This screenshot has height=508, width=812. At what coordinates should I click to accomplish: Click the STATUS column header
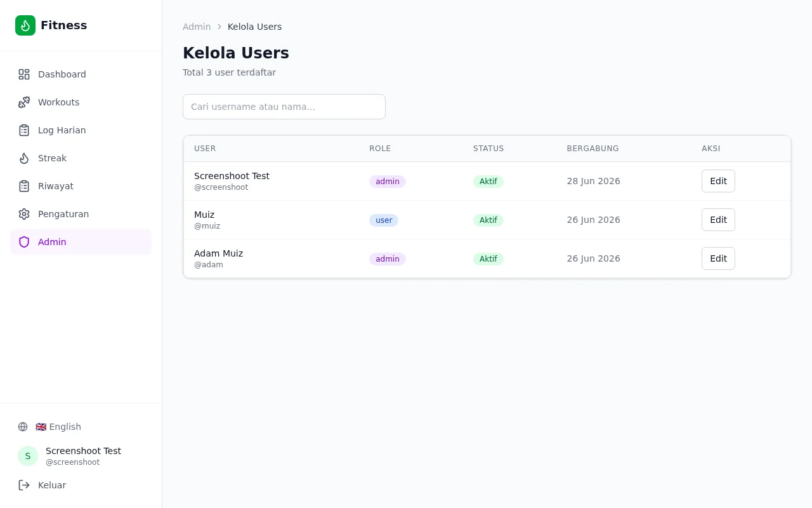click(x=488, y=149)
